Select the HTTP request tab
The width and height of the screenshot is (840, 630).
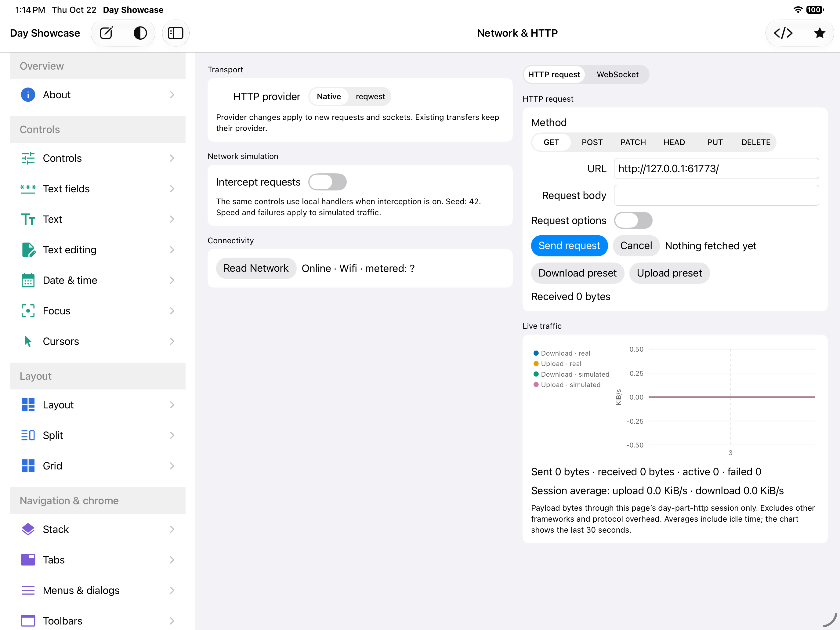[x=554, y=74]
